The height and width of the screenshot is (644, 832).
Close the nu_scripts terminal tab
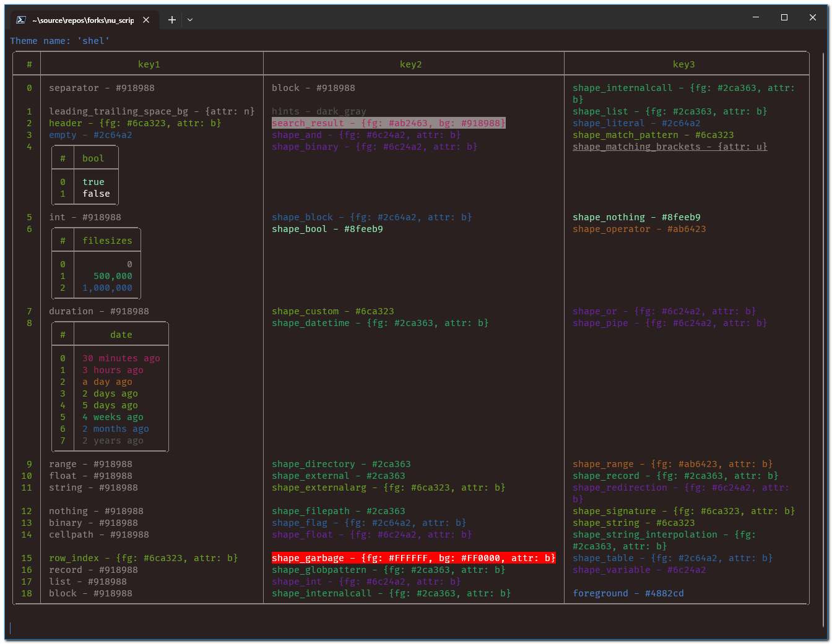click(146, 20)
